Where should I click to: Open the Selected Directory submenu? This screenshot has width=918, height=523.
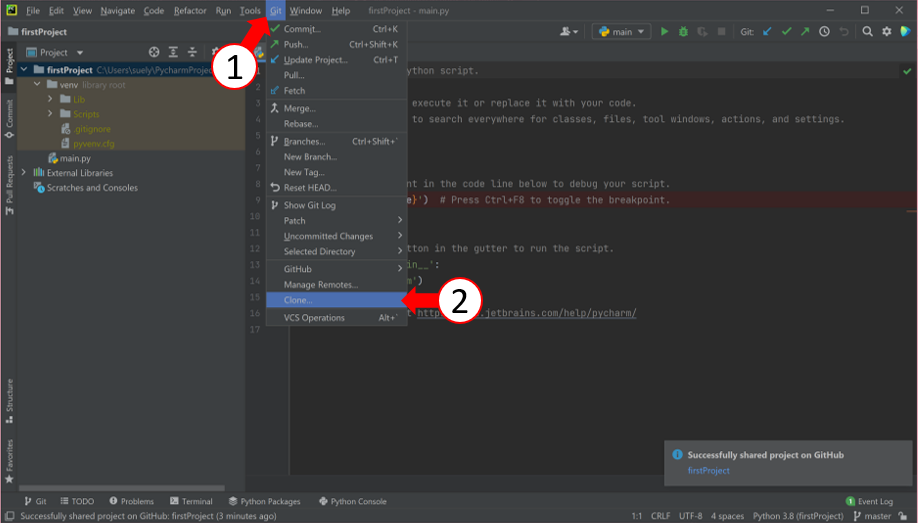[337, 251]
